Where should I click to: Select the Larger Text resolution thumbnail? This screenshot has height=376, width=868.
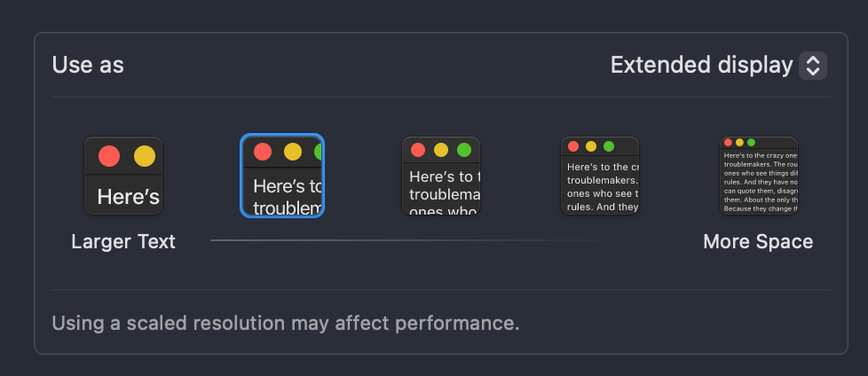(x=123, y=176)
